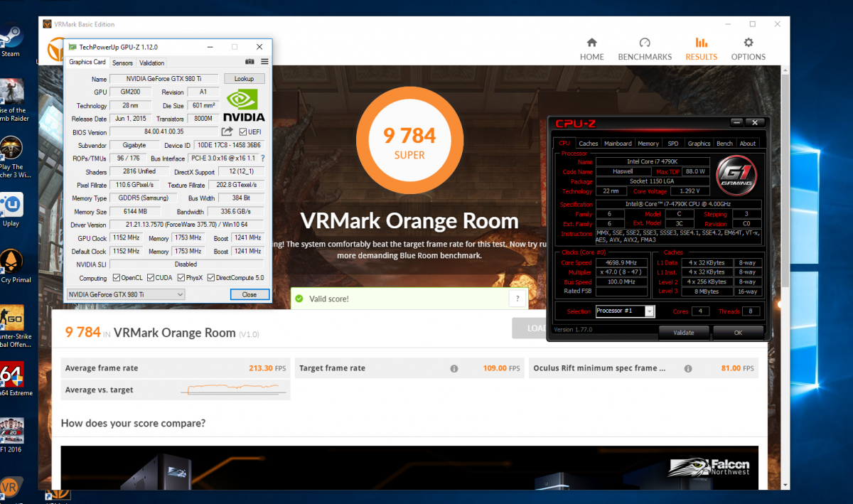Open the Graphics tab in CPU-Z
Screen dimensions: 853x504
point(699,144)
